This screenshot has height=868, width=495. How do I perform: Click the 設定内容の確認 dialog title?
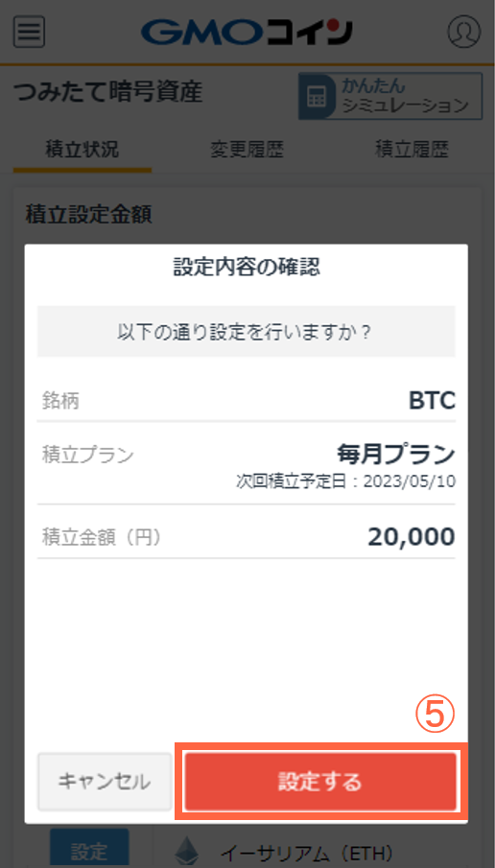[x=247, y=269]
